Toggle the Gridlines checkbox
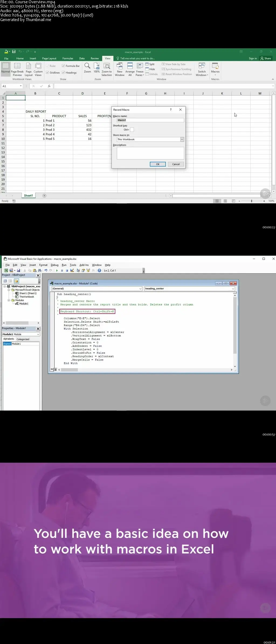Viewport: 276px width, 644px height. point(47,73)
